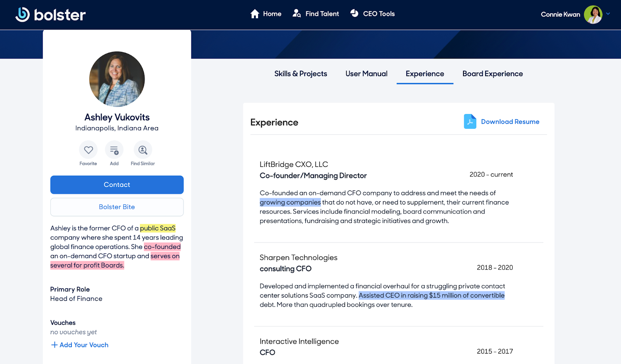Expand the account dropdown chevron

coord(608,14)
